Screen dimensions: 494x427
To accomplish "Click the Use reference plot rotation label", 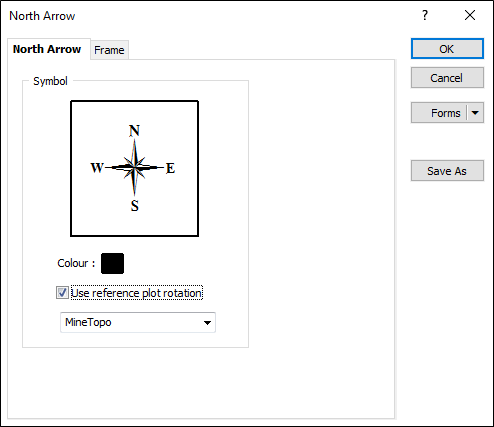I will tap(137, 293).
